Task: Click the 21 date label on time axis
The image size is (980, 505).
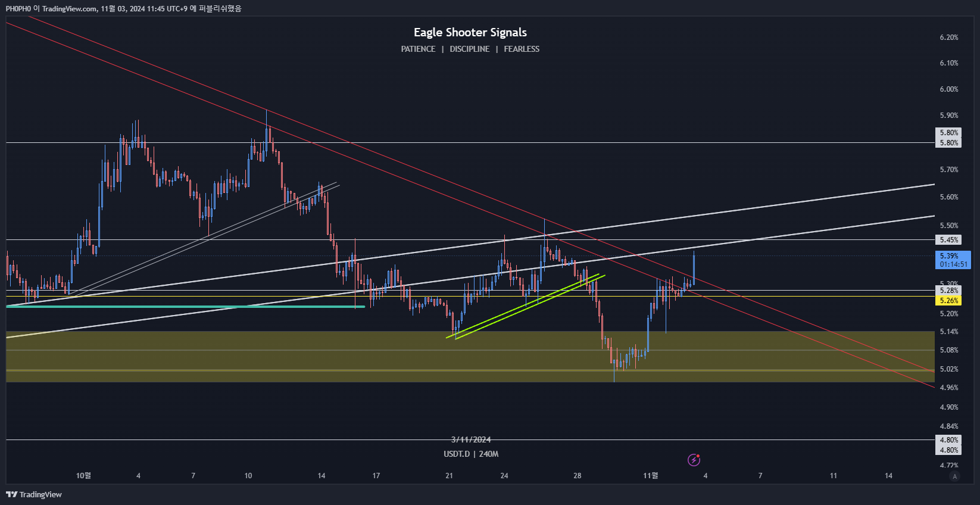Action: (449, 476)
